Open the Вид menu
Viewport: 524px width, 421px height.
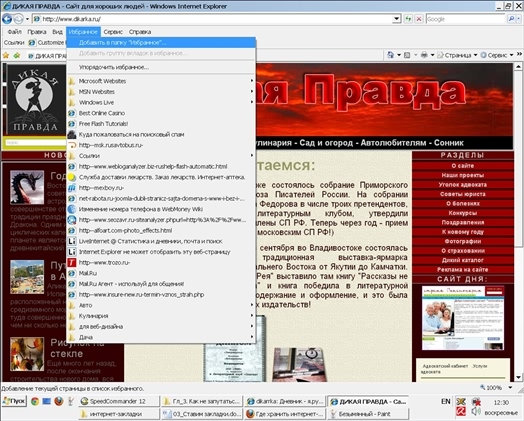tap(57, 32)
